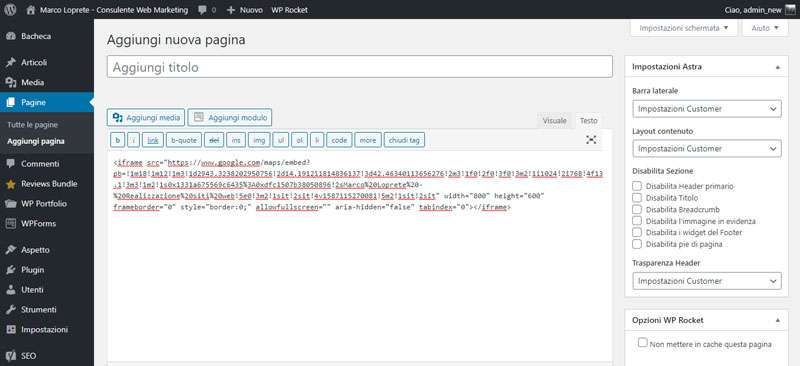Click the ul list quicktag button
The width and height of the screenshot is (800, 366).
coord(281,140)
